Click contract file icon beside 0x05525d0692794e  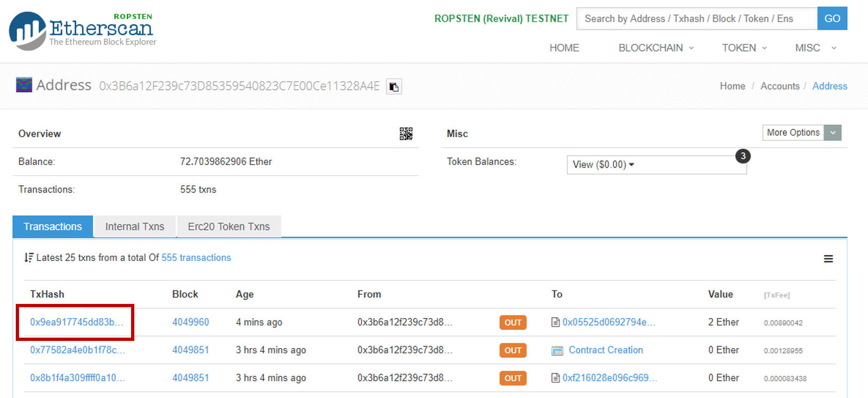pyautogui.click(x=555, y=322)
